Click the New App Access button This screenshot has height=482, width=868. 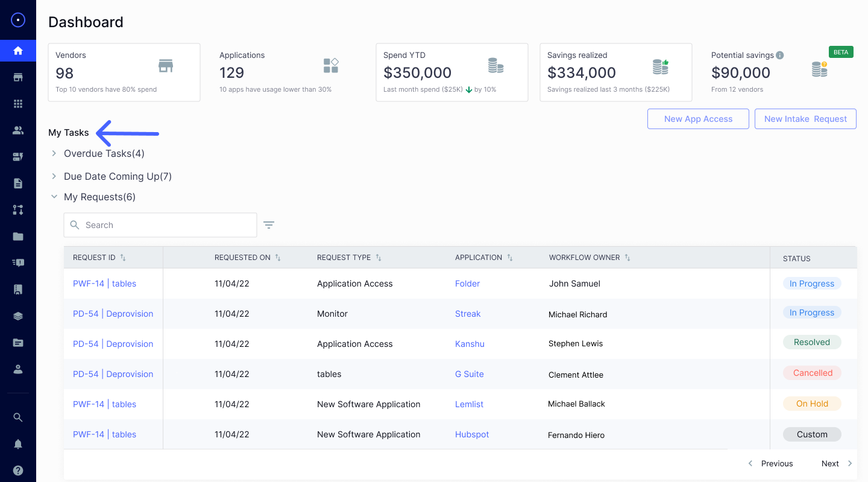[698, 119]
